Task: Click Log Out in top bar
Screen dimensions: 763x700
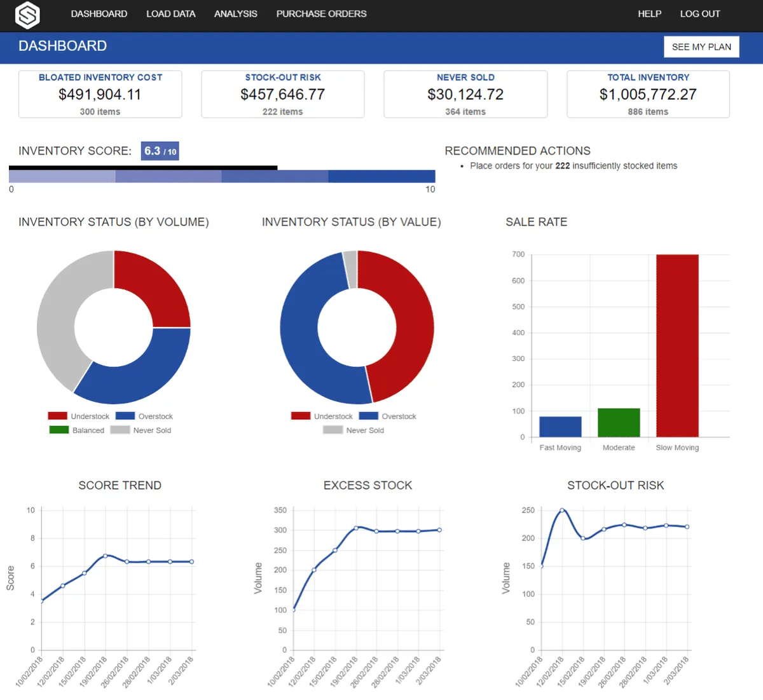Action: [x=699, y=14]
